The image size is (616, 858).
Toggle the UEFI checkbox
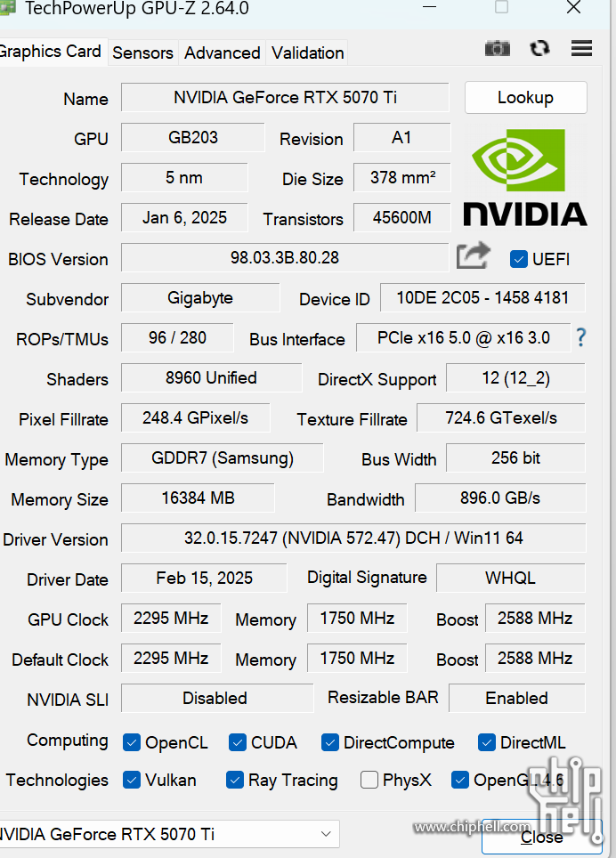[x=518, y=259]
